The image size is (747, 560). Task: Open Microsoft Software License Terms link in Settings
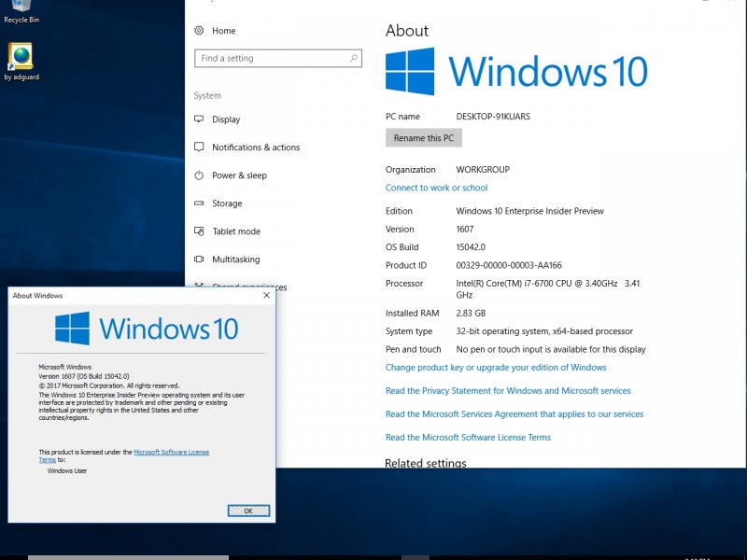pos(468,437)
